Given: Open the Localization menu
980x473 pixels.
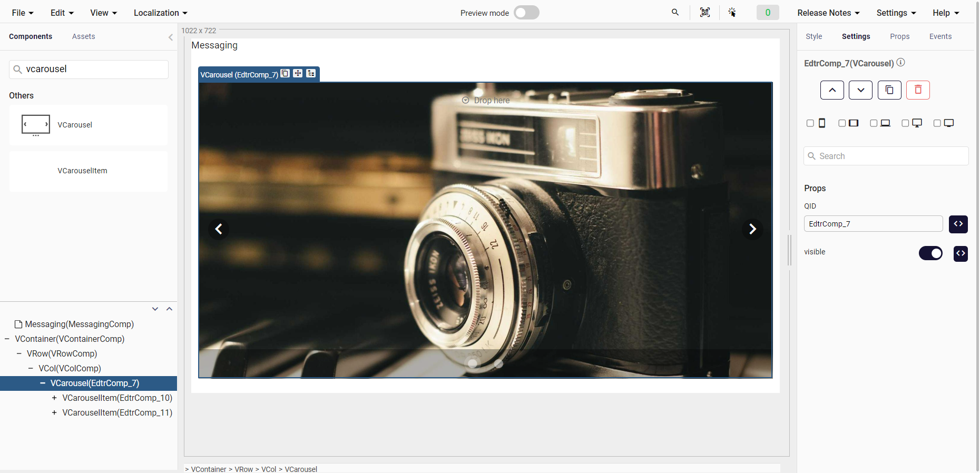Looking at the screenshot, I should tap(160, 13).
